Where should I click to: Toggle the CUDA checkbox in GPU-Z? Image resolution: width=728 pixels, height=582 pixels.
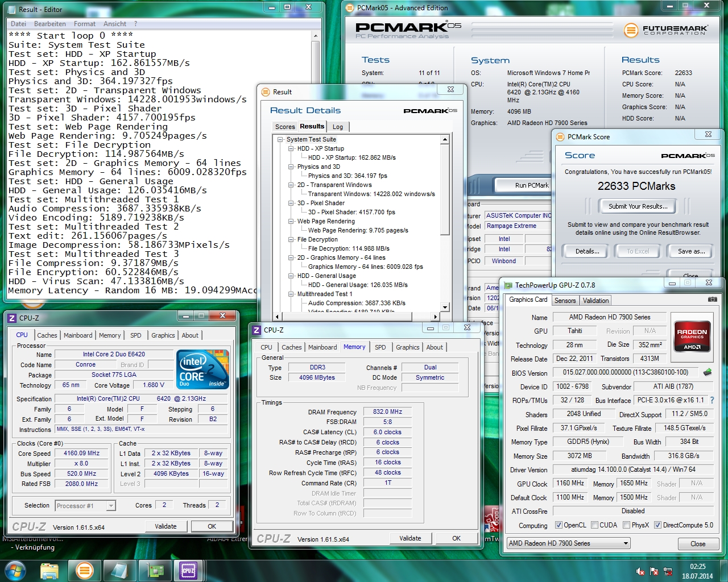click(x=594, y=525)
